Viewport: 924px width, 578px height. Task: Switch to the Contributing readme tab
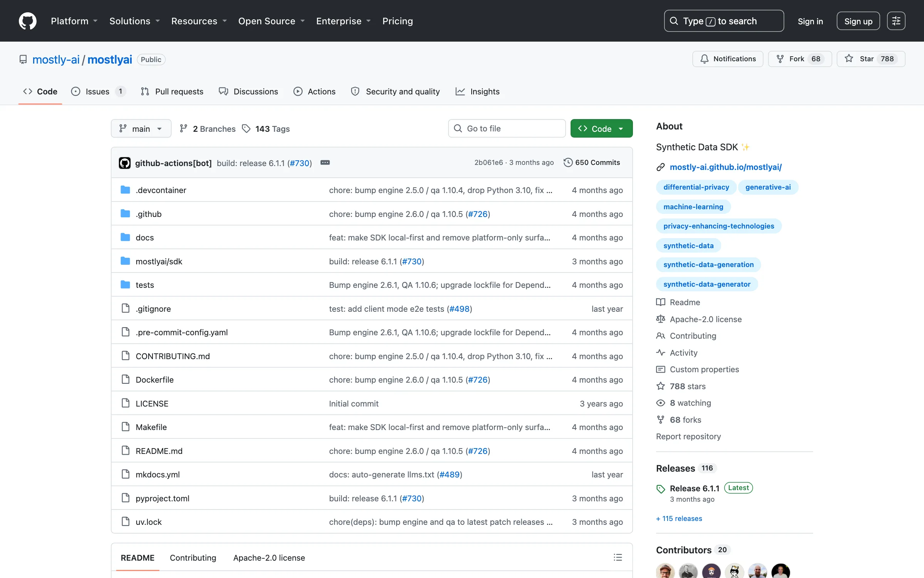click(193, 558)
